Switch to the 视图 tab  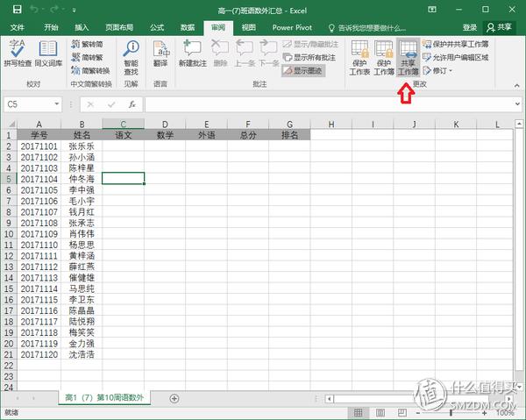[249, 27]
